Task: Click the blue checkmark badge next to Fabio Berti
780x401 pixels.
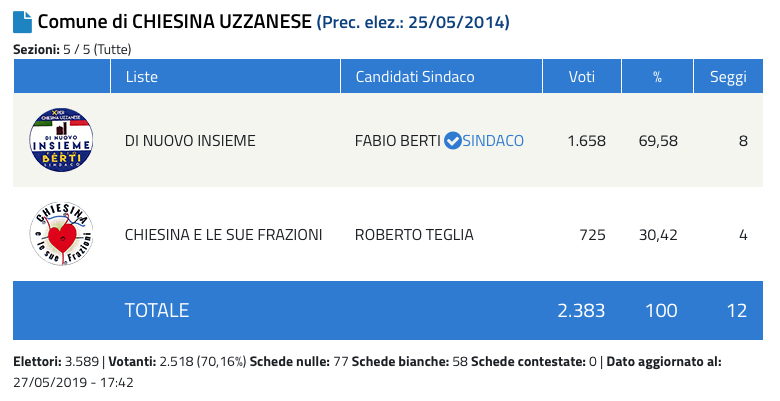Action: coord(452,141)
